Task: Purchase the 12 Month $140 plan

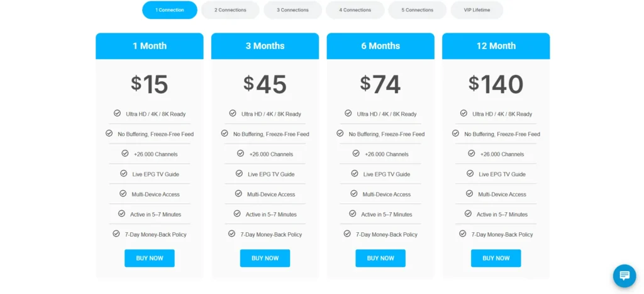Action: pos(496,258)
